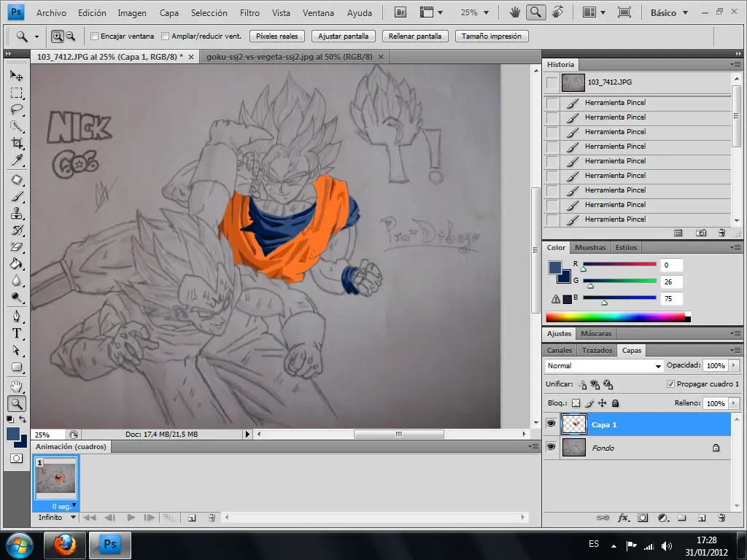Click the Zoom In mode icon
747x560 pixels.
tap(57, 36)
